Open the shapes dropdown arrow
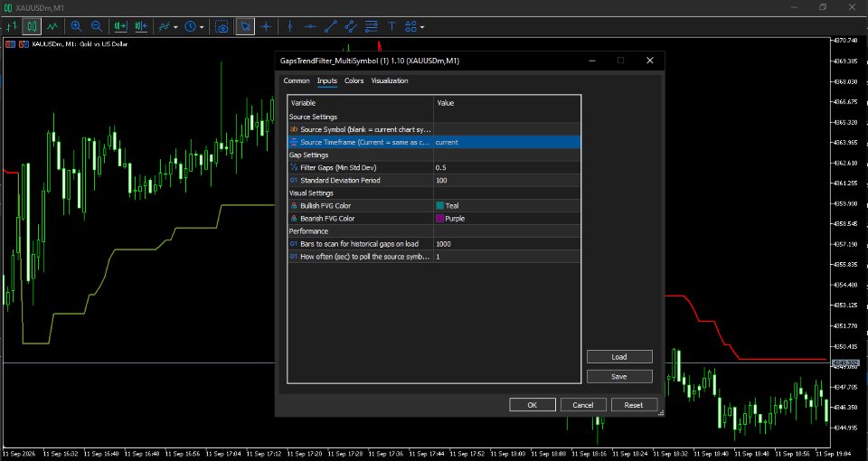This screenshot has width=868, height=461. tap(422, 27)
